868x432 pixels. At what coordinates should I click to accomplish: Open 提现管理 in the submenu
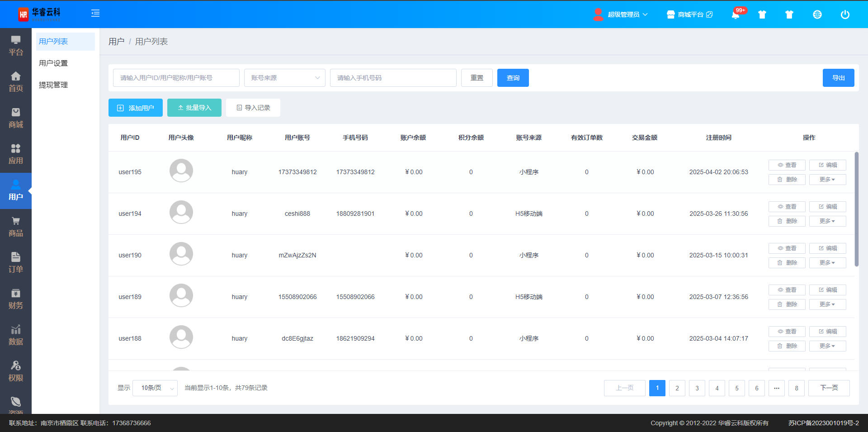tap(53, 85)
